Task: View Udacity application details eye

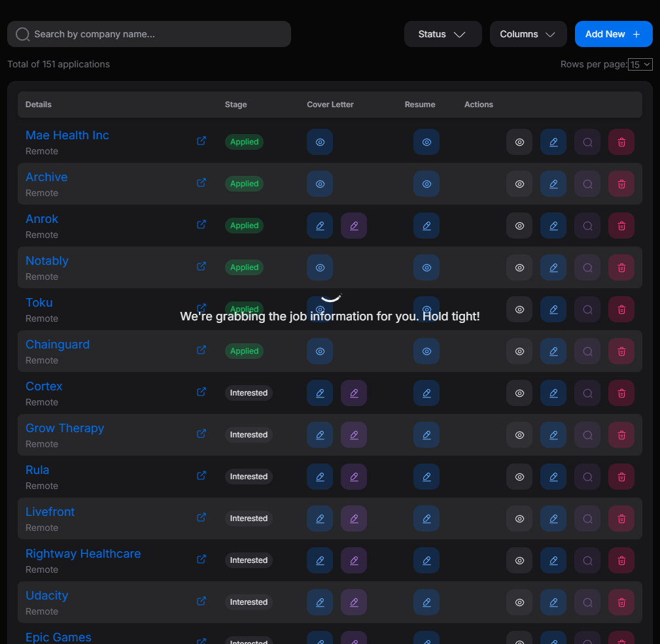Action: point(519,602)
